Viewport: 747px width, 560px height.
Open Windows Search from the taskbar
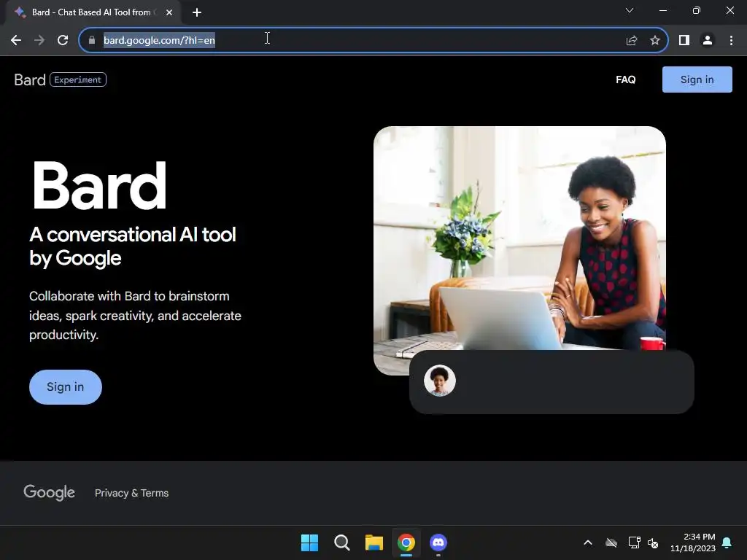tap(341, 542)
